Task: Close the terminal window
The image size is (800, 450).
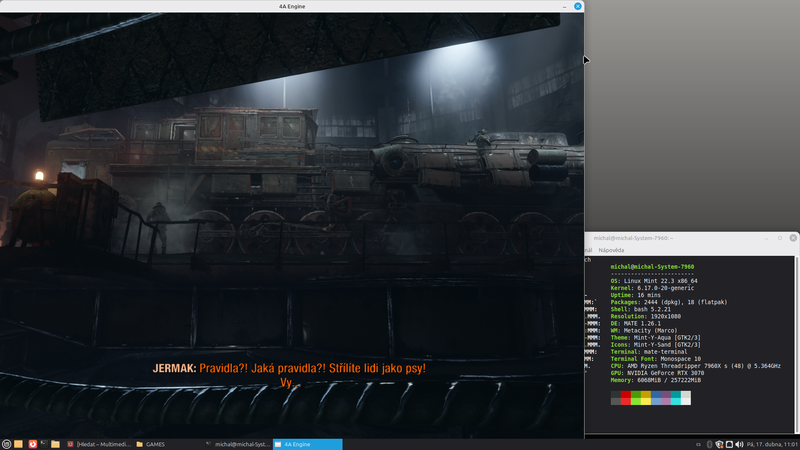Action: tap(793, 238)
